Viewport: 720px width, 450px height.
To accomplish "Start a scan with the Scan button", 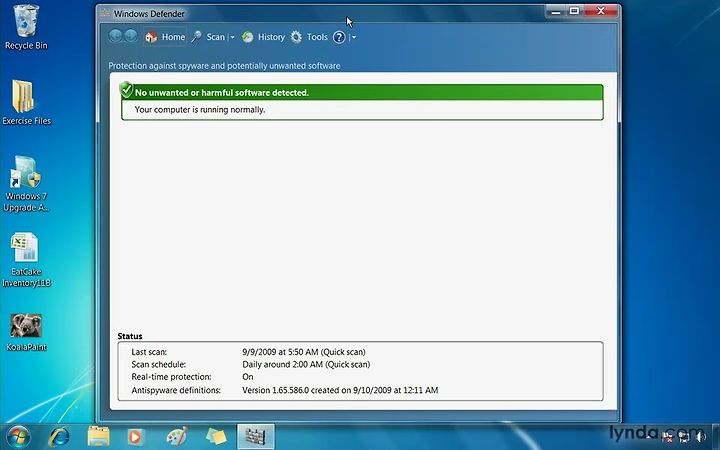I will click(x=208, y=37).
